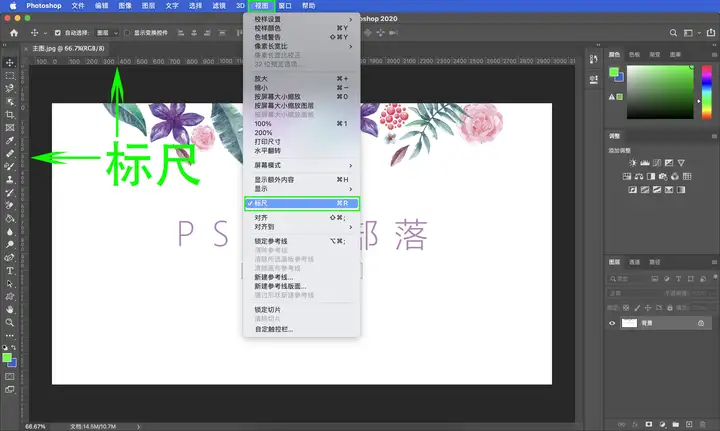Image resolution: width=720 pixels, height=431 pixels.
Task: Open the Color panel flyout menu
Action: coord(714,55)
